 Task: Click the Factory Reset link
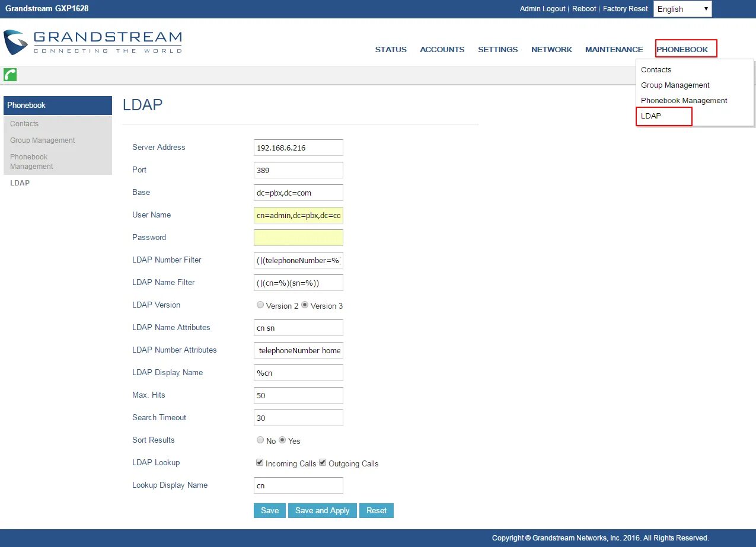(x=626, y=9)
